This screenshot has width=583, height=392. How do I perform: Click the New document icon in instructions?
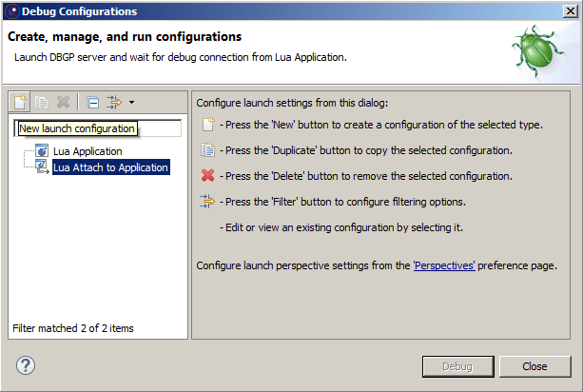[x=208, y=125]
